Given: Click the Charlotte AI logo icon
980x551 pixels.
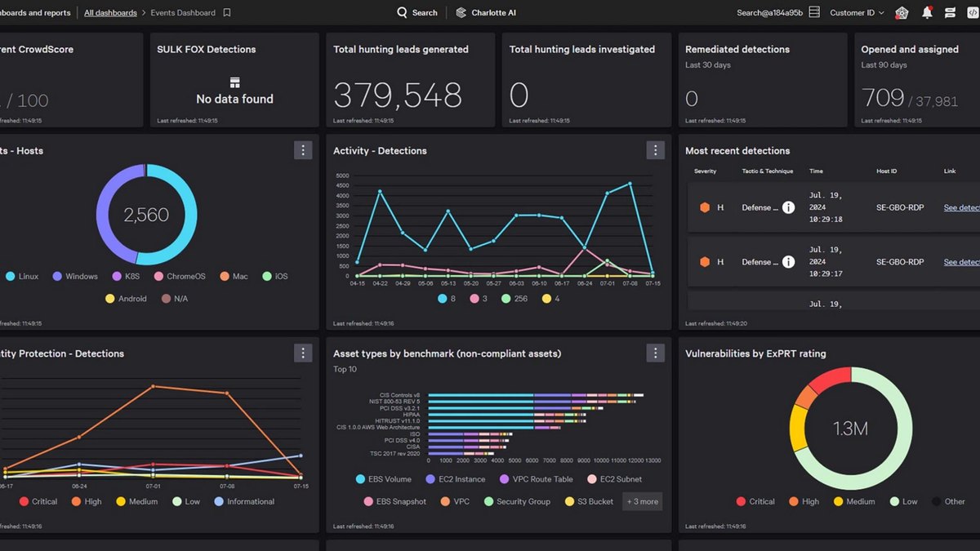Looking at the screenshot, I should tap(461, 13).
